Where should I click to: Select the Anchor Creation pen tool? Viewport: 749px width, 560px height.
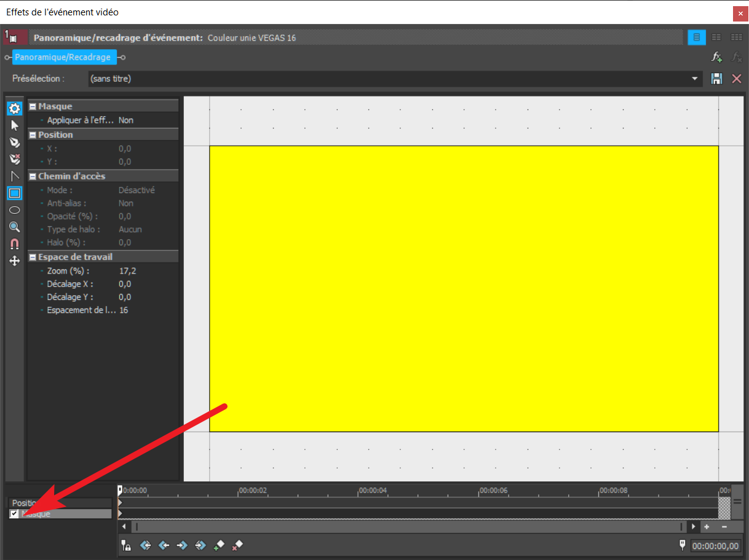coord(15,143)
